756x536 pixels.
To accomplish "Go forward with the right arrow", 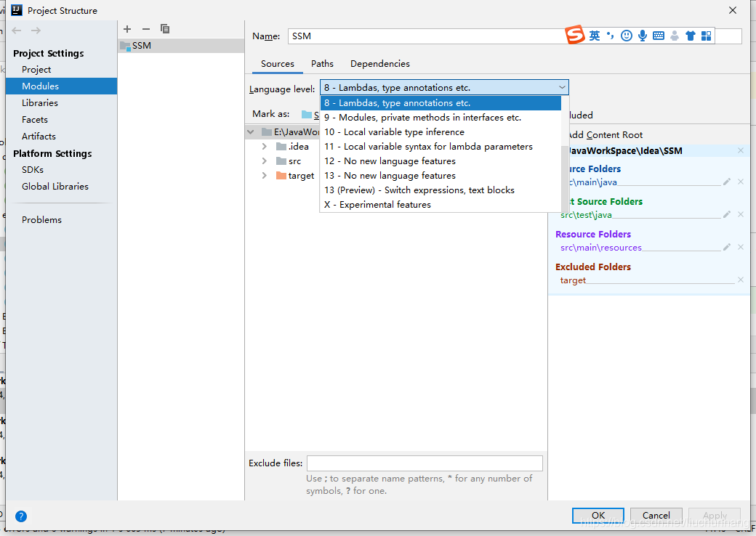I will (36, 31).
